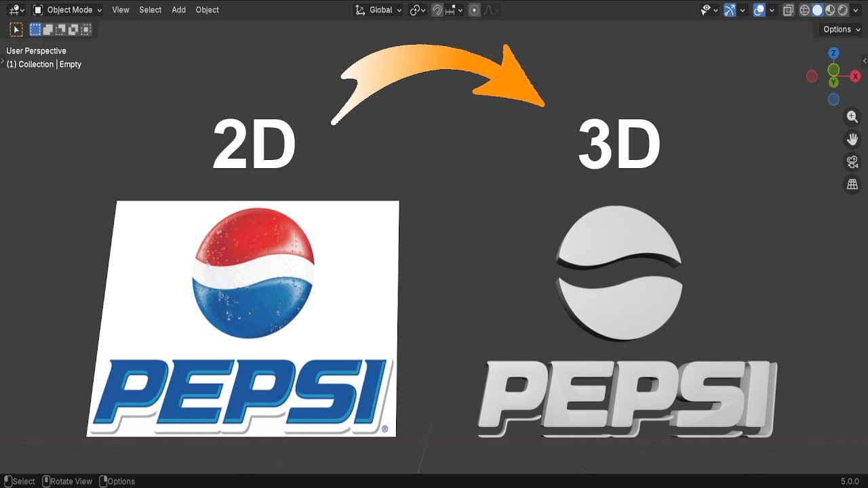Viewport: 868px width, 488px height.
Task: Toggle the camera view button
Action: coord(852,162)
